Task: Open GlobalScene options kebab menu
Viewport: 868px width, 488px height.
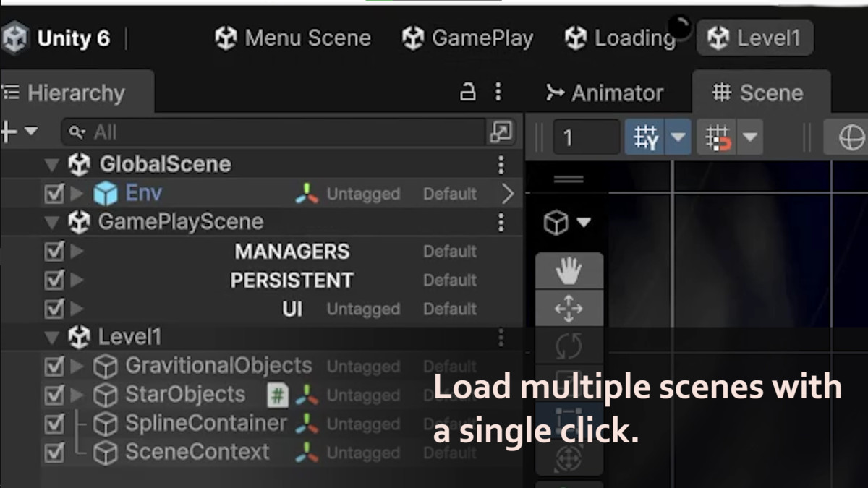Action: click(501, 165)
